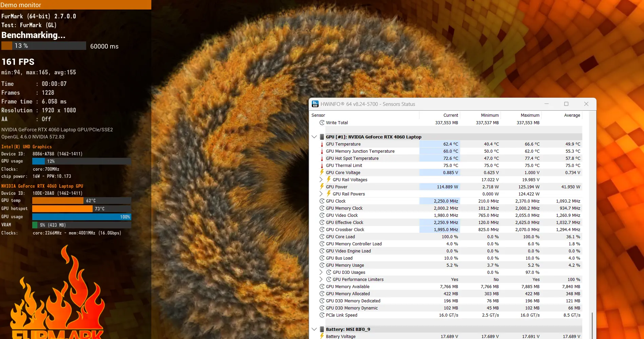Click the lightning icon beside GPU Power
The height and width of the screenshot is (339, 644).
pos(322,187)
